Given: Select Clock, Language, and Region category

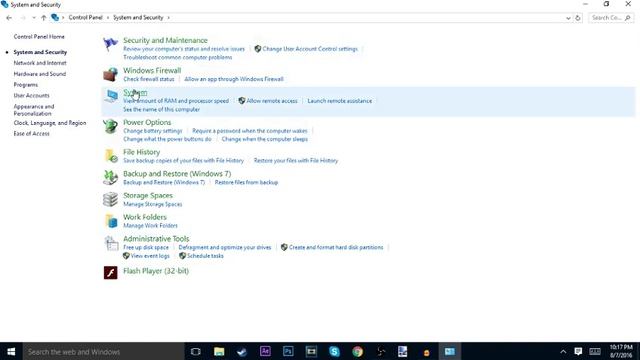Looking at the screenshot, I should point(50,123).
